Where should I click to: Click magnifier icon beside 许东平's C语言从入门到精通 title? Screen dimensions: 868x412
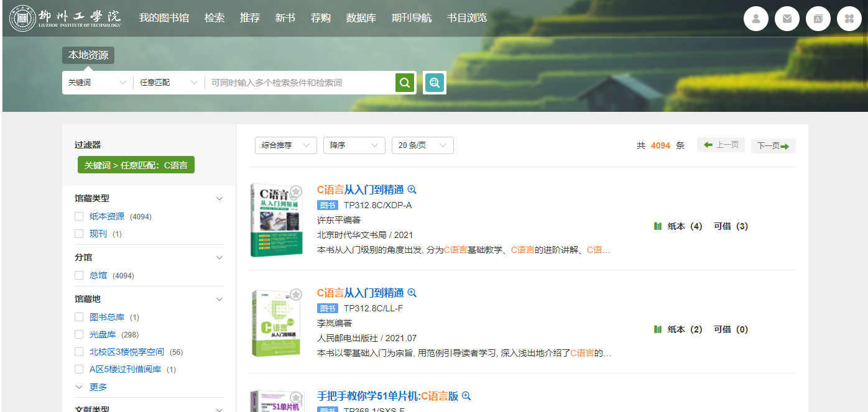[412, 190]
